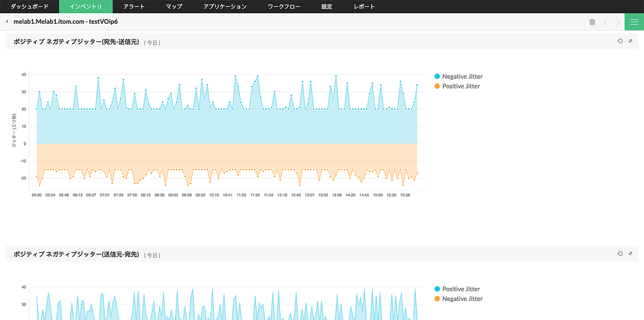Toggle Negative Jitter series in top chart legend
Screen dimensions: 644x320
tap(462, 76)
